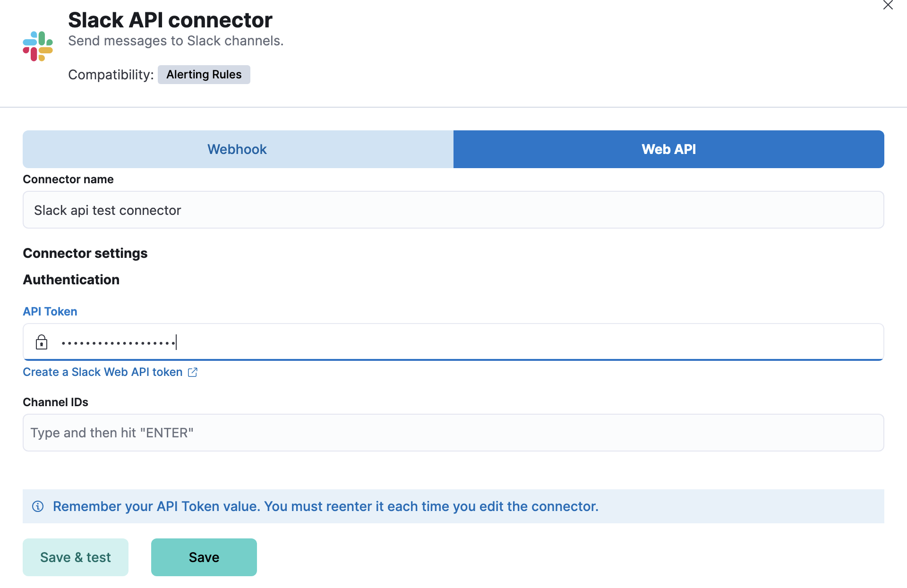The image size is (907, 588).
Task: Click the Alerting Rules compatibility badge
Action: pos(204,74)
